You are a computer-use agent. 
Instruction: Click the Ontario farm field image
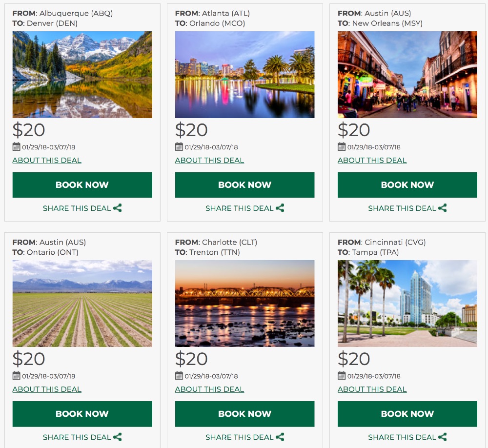pos(82,304)
